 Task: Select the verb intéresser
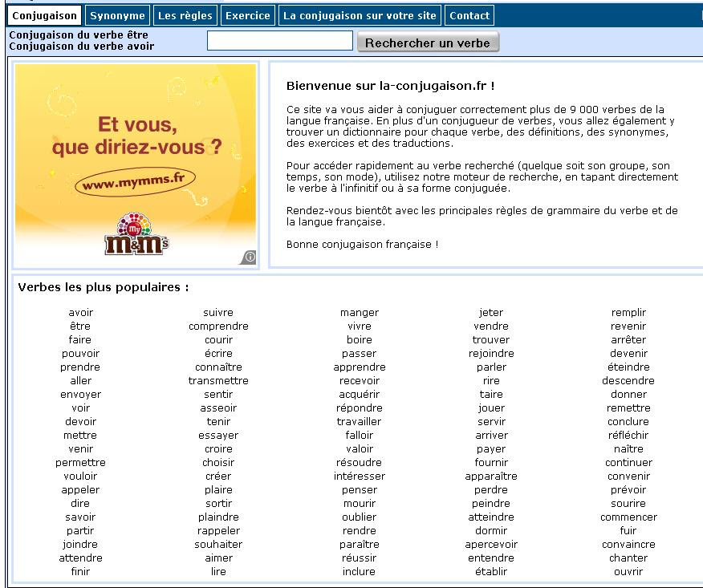360,476
